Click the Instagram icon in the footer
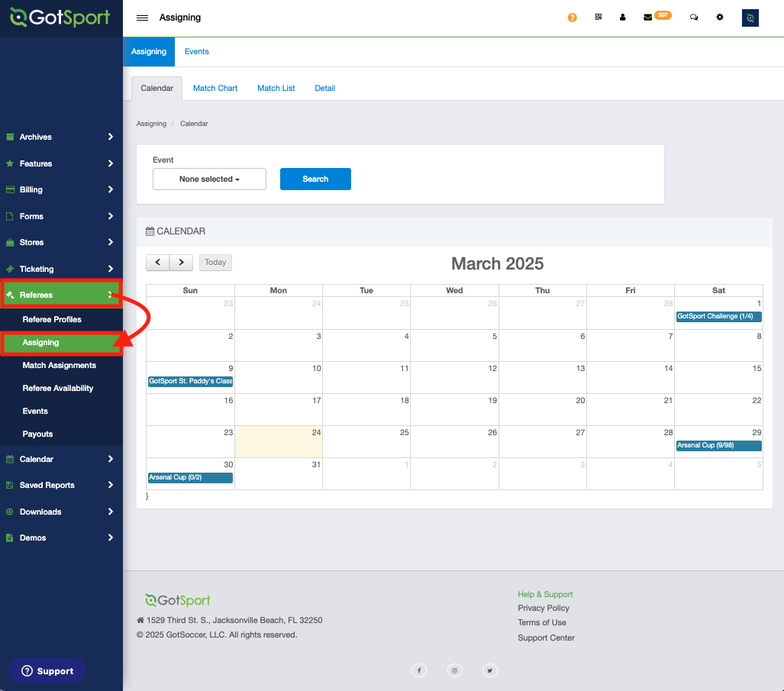Viewport: 784px width, 691px height. click(x=455, y=670)
